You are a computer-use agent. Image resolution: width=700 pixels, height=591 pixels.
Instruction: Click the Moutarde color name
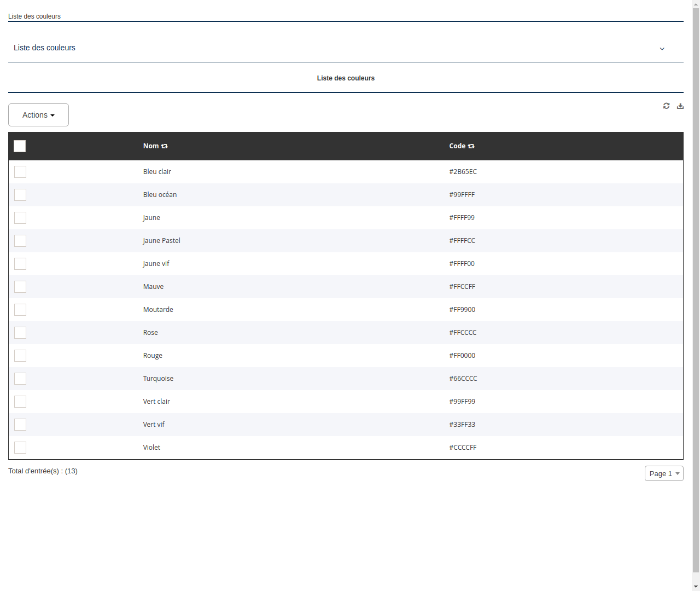pyautogui.click(x=158, y=309)
